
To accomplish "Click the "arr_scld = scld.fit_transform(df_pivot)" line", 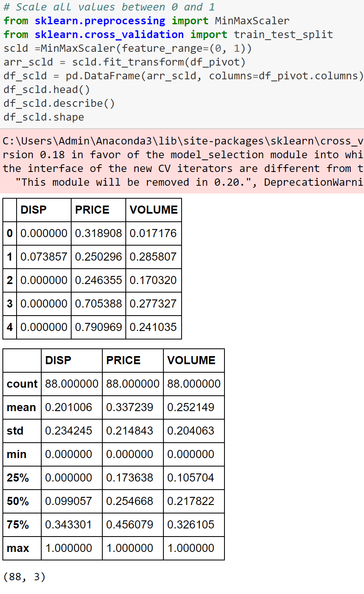I will tap(125, 62).
